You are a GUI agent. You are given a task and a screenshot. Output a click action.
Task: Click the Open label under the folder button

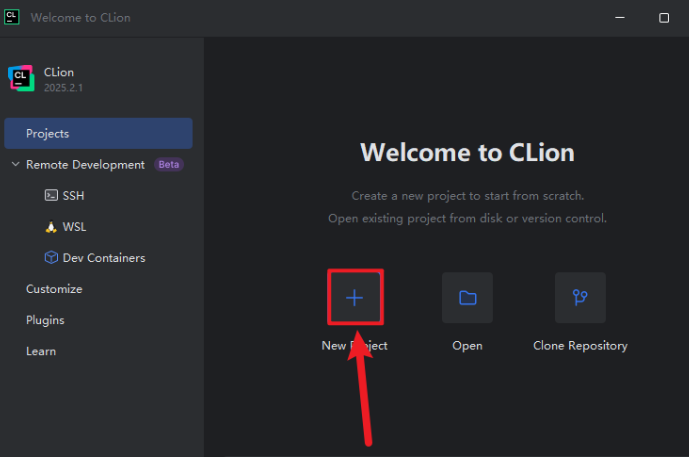click(x=468, y=346)
